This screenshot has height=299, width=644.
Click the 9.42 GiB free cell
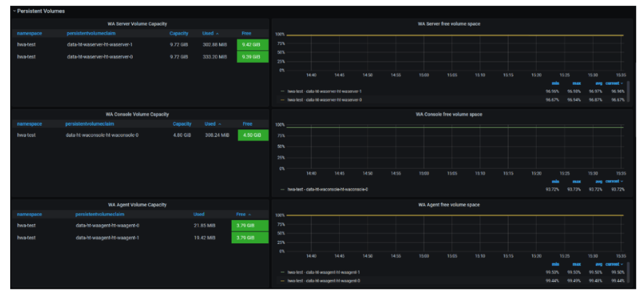[252, 44]
